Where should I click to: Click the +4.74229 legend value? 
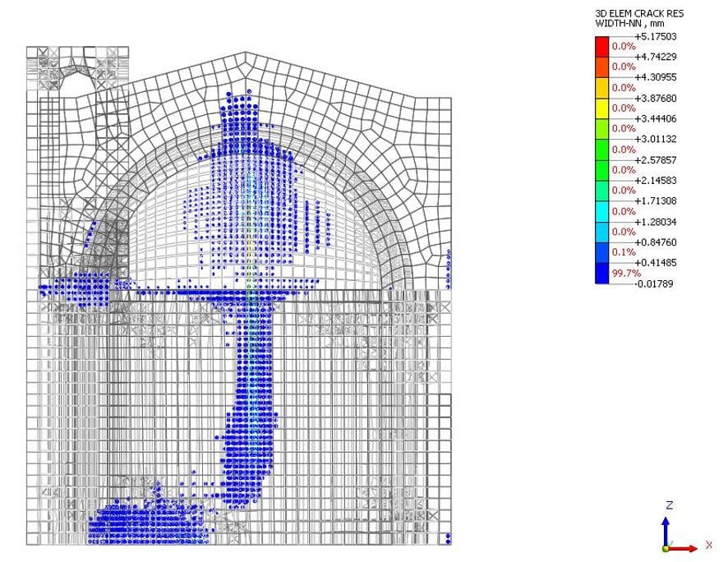653,57
